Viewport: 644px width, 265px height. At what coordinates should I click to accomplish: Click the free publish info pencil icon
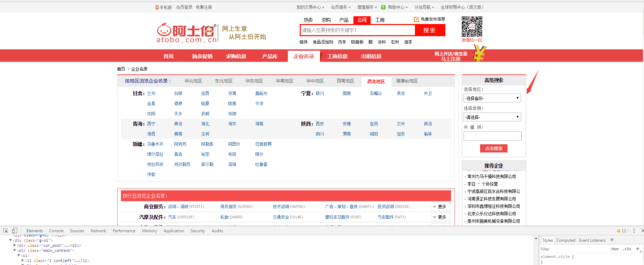tap(416, 19)
